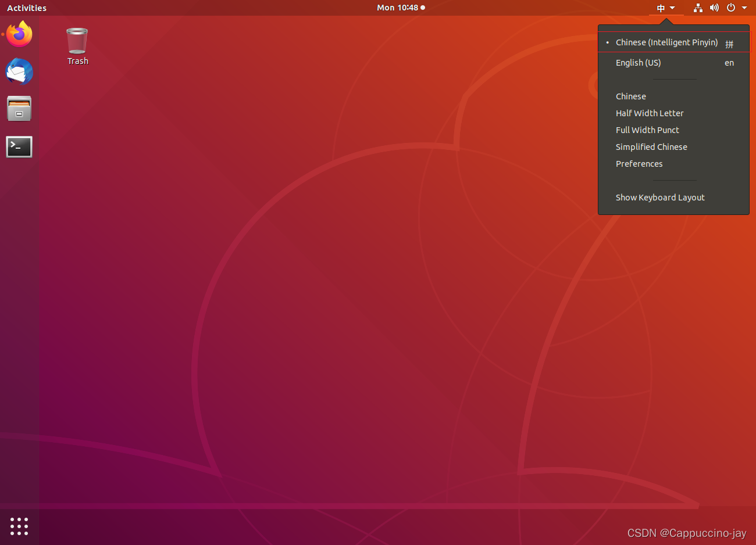Choose Show Keyboard Layout
Screen dimensions: 756x545
pos(674,198)
